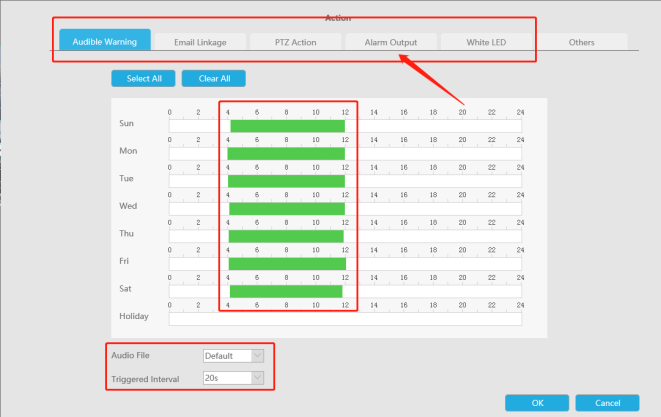This screenshot has height=417, width=661.
Task: Switch to the PTZ Action tab
Action: tap(295, 42)
